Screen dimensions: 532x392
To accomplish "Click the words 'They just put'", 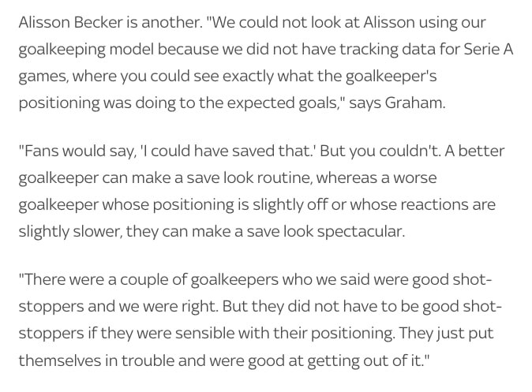I will point(446,334).
